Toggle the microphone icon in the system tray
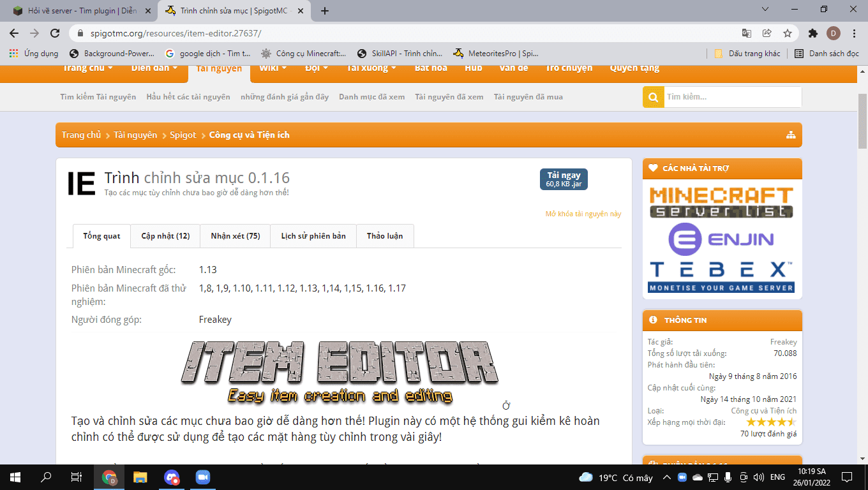868x490 pixels. 728,476
